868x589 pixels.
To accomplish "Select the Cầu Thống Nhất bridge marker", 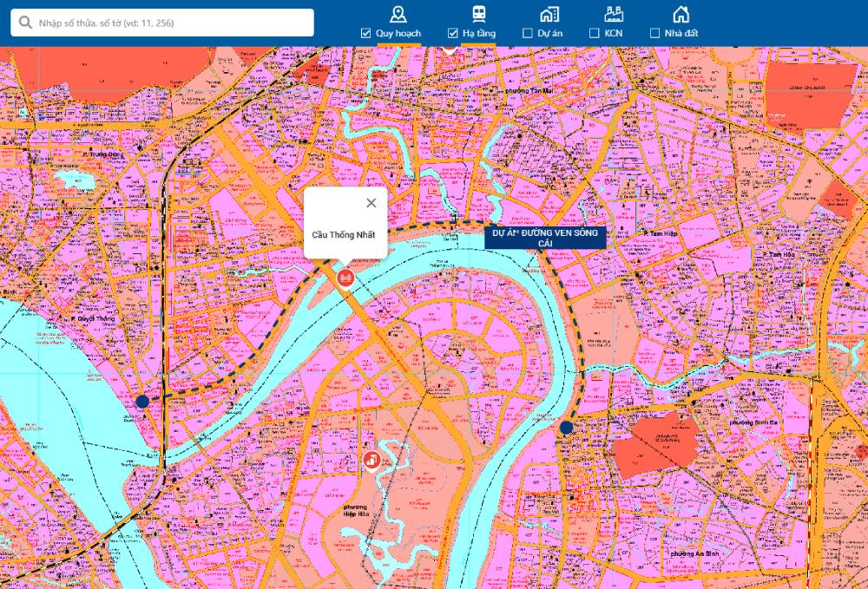I will 345,278.
